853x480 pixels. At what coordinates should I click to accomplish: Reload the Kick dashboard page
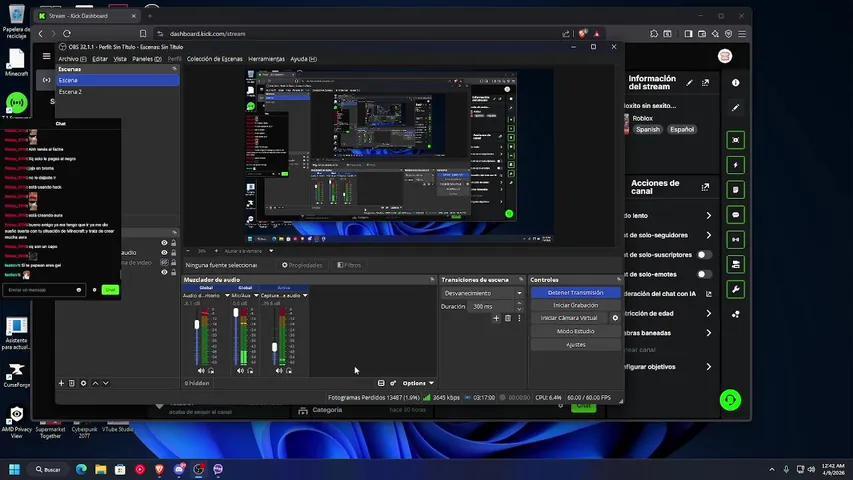pos(67,34)
